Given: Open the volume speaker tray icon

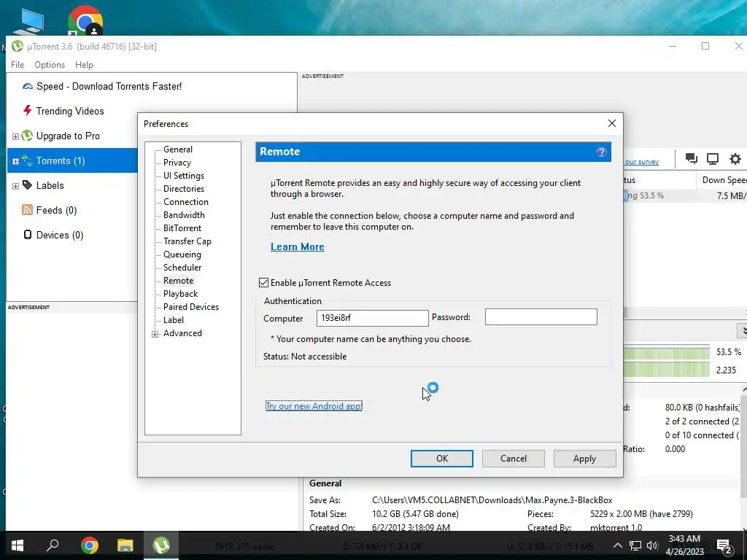Looking at the screenshot, I should 652,545.
